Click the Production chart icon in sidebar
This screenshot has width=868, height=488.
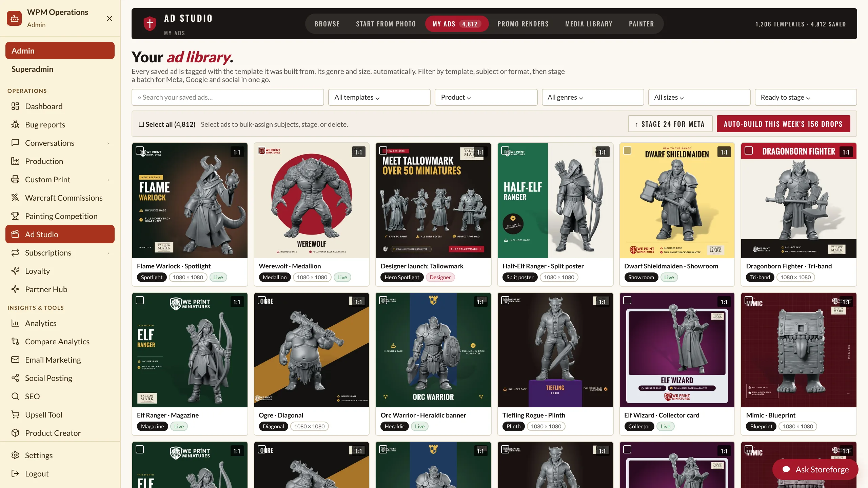[x=15, y=161]
